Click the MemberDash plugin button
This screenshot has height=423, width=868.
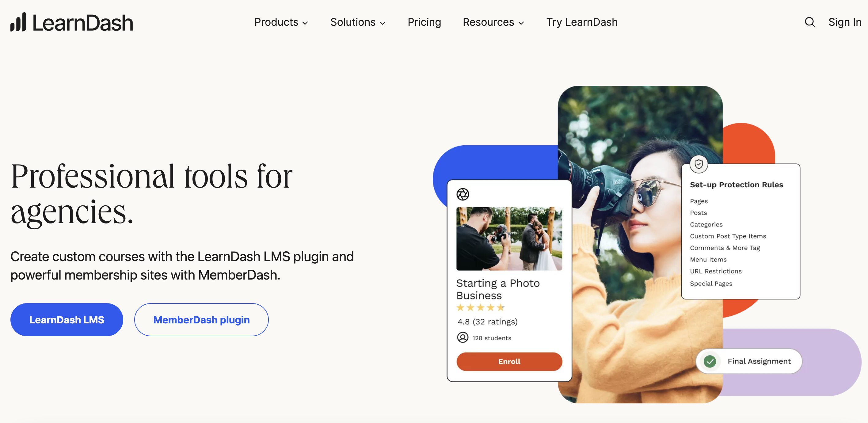[x=201, y=319]
